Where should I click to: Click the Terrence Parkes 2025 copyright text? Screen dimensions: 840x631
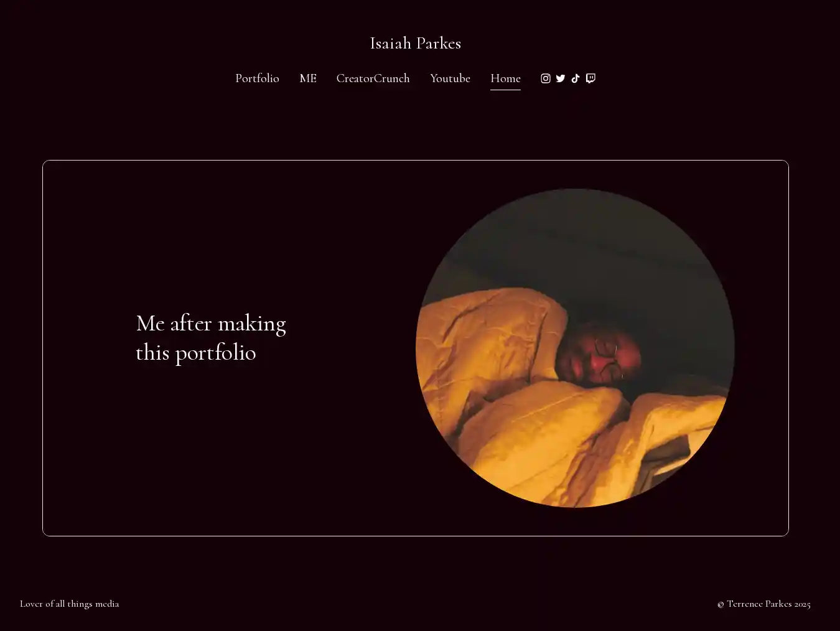pyautogui.click(x=763, y=604)
